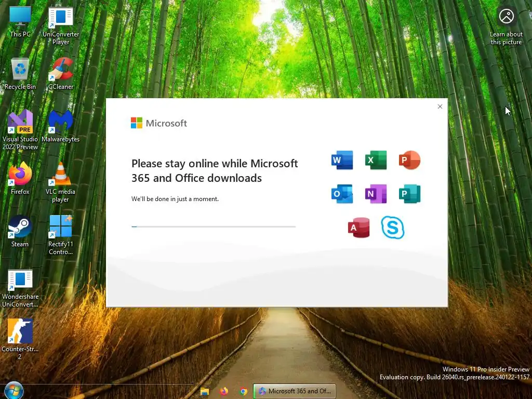Click the OneNote icon in installer

coord(376,194)
